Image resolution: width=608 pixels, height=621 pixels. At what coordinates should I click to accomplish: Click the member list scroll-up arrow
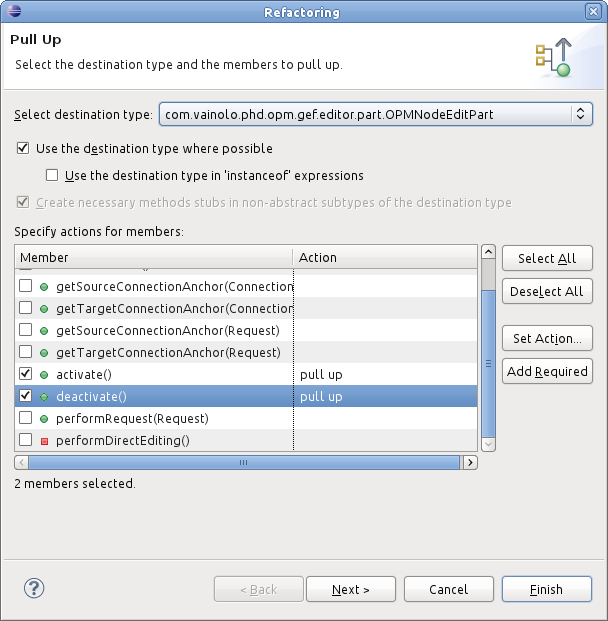[488, 252]
